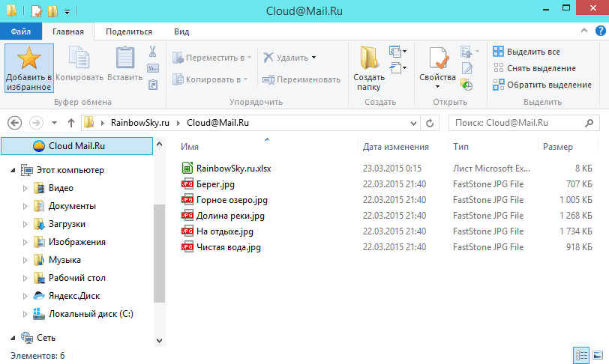Switch to large thumbnails view icon
The width and height of the screenshot is (609, 364).
pos(598,355)
